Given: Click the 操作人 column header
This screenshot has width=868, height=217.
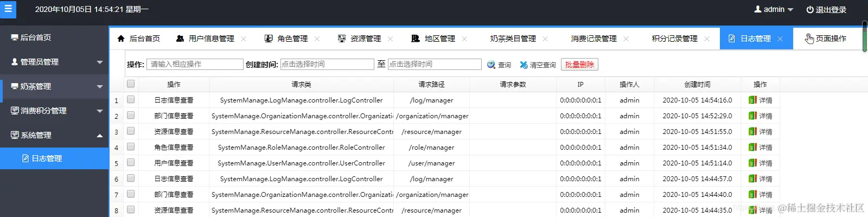Looking at the screenshot, I should tap(629, 85).
